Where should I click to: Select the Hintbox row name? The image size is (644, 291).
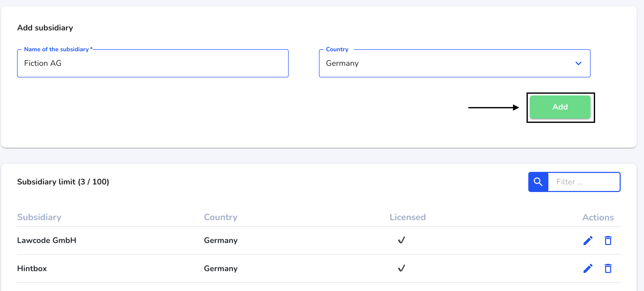(x=32, y=268)
